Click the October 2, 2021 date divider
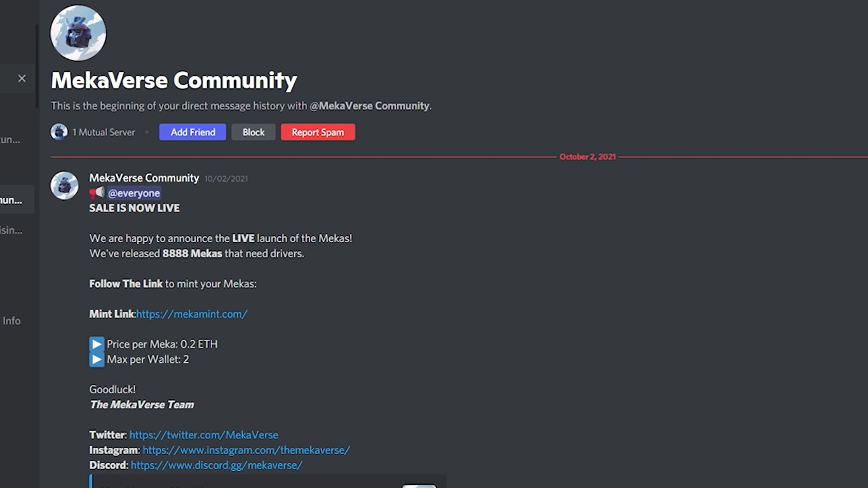The height and width of the screenshot is (488, 868). (588, 156)
